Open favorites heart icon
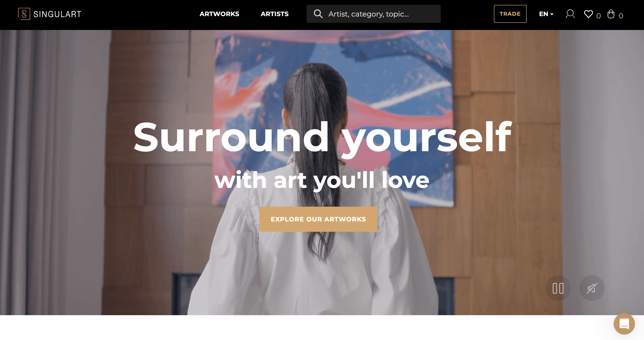 588,14
